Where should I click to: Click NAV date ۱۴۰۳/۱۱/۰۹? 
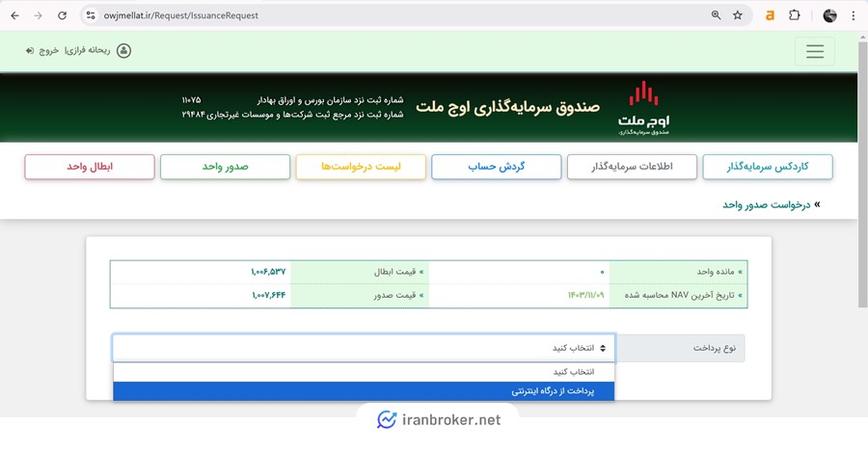pyautogui.click(x=585, y=295)
